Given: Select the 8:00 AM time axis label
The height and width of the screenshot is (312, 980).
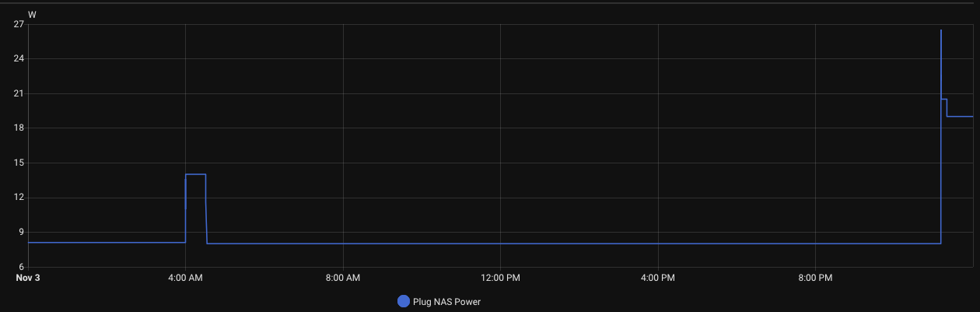Looking at the screenshot, I should click(x=342, y=278).
